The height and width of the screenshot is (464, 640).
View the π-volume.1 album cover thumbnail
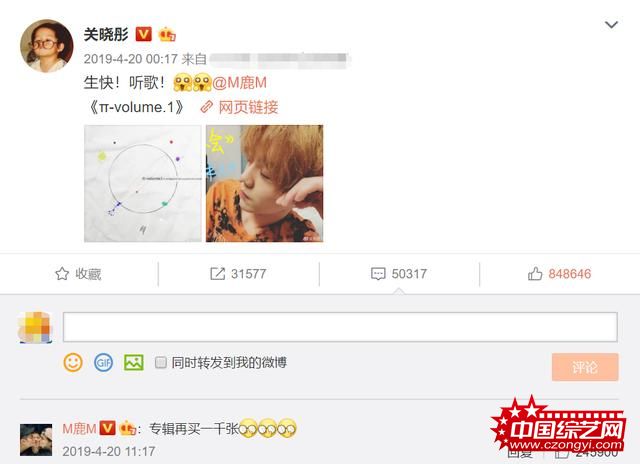pyautogui.click(x=142, y=184)
